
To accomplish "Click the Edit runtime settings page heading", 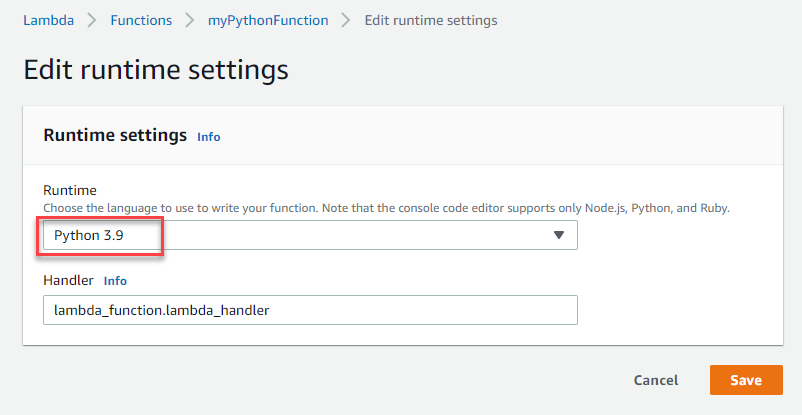I will tap(155, 70).
